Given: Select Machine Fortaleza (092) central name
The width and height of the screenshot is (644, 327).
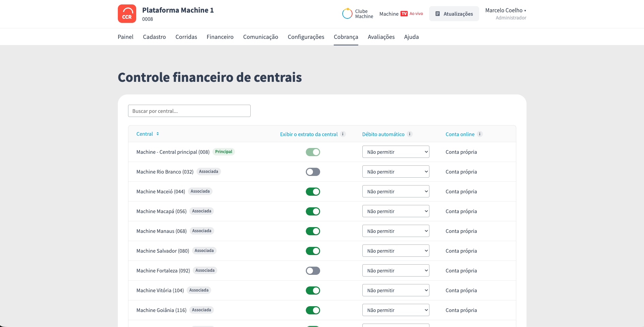Looking at the screenshot, I should click(x=163, y=271).
